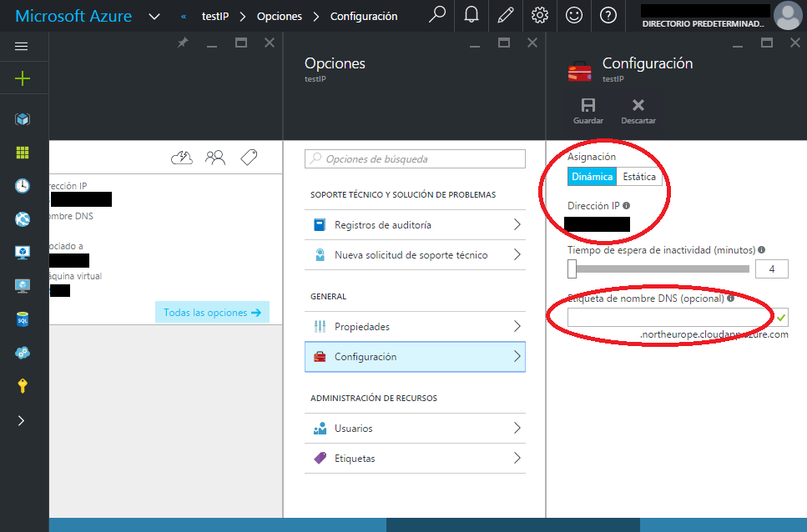
Task: Click the tag icon in the testIP blade
Action: coord(249,158)
